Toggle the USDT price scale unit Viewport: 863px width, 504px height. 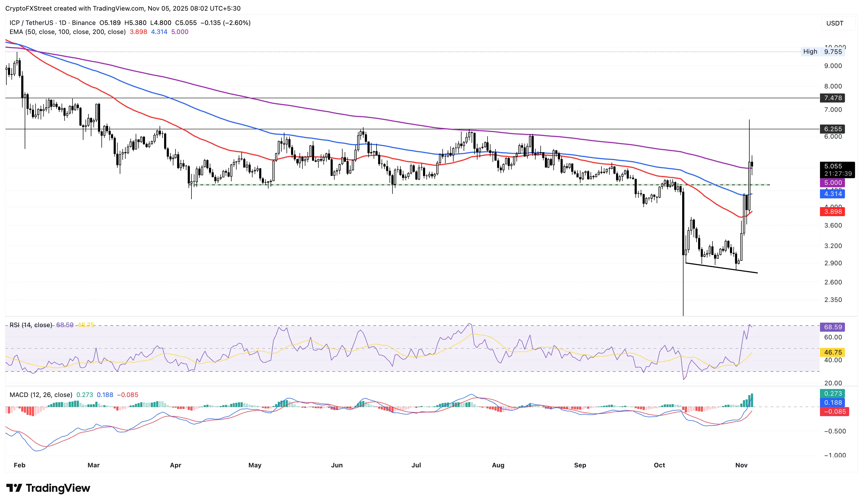835,23
